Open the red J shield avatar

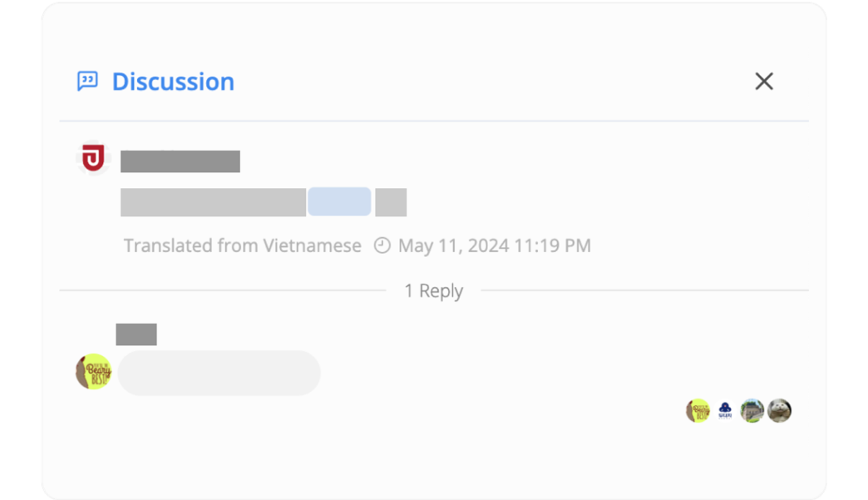click(x=93, y=158)
